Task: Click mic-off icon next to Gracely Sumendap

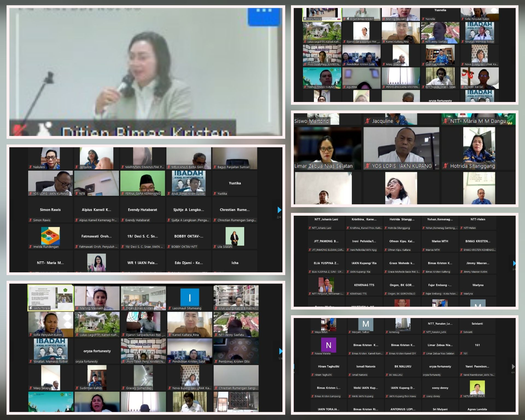Action: [124, 388]
